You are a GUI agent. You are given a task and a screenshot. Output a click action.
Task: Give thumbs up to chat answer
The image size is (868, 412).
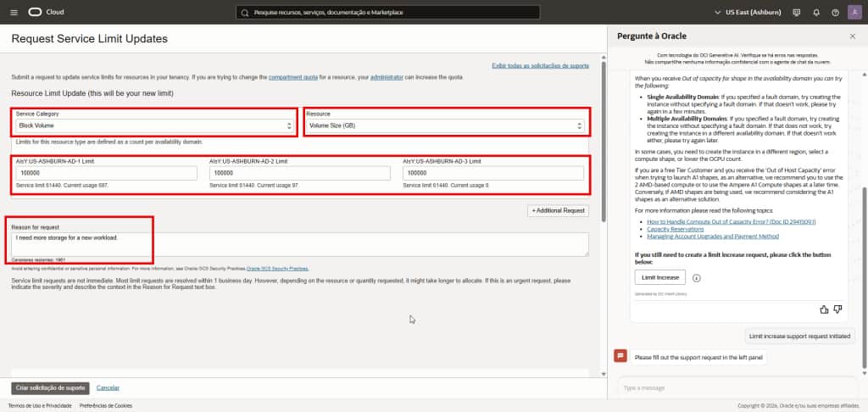tap(824, 309)
